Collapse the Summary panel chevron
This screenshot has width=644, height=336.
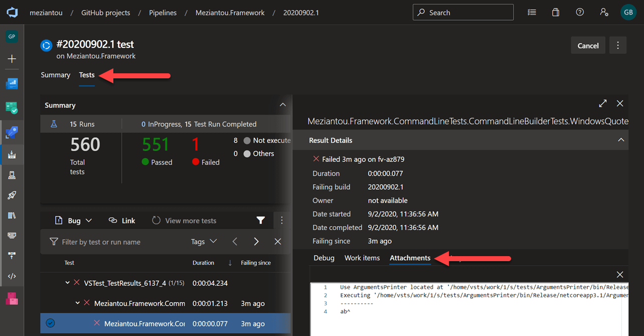coord(283,105)
